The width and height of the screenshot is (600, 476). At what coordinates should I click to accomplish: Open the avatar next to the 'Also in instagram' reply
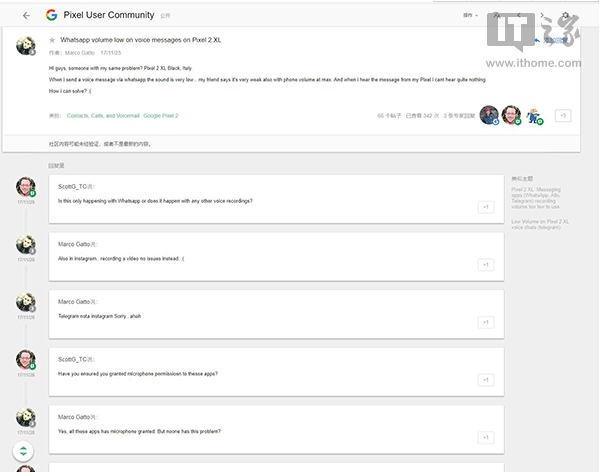pyautogui.click(x=26, y=245)
